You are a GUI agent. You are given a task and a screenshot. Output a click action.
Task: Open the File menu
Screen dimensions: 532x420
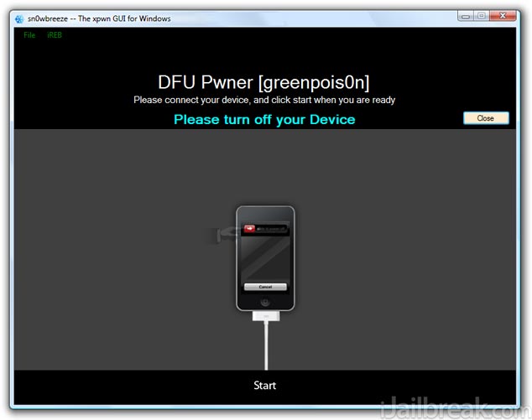pyautogui.click(x=29, y=35)
